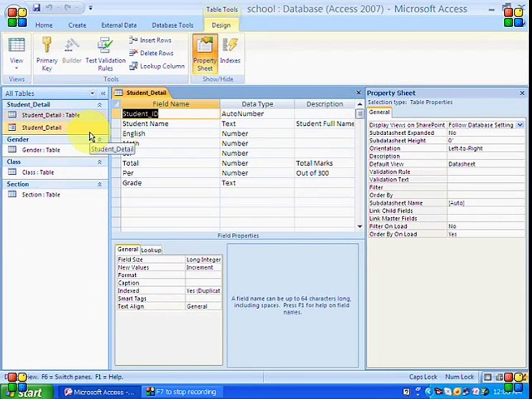Image resolution: width=532 pixels, height=399 pixels.
Task: Click scroll up arrow of field grid
Action: coord(360,104)
